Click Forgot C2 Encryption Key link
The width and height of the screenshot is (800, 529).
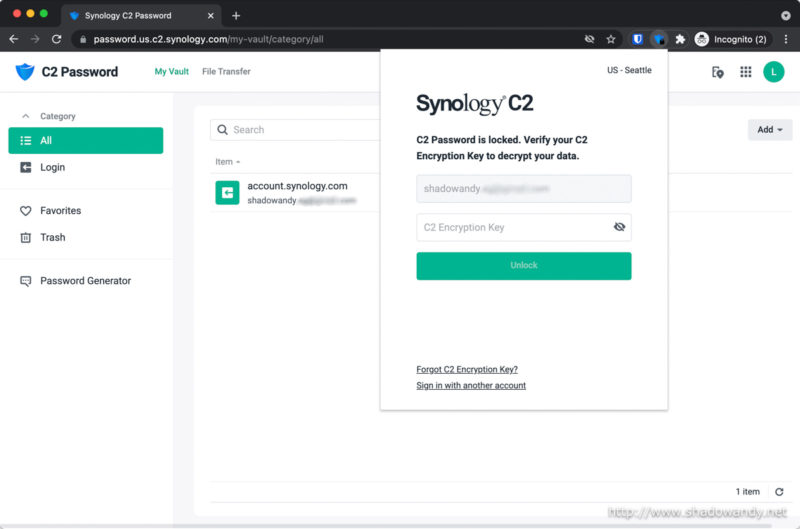coord(467,369)
